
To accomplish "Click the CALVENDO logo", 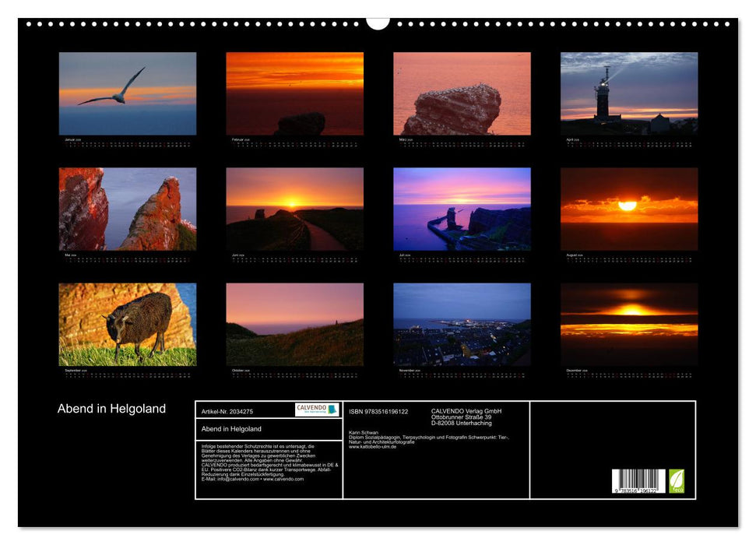I will [317, 410].
